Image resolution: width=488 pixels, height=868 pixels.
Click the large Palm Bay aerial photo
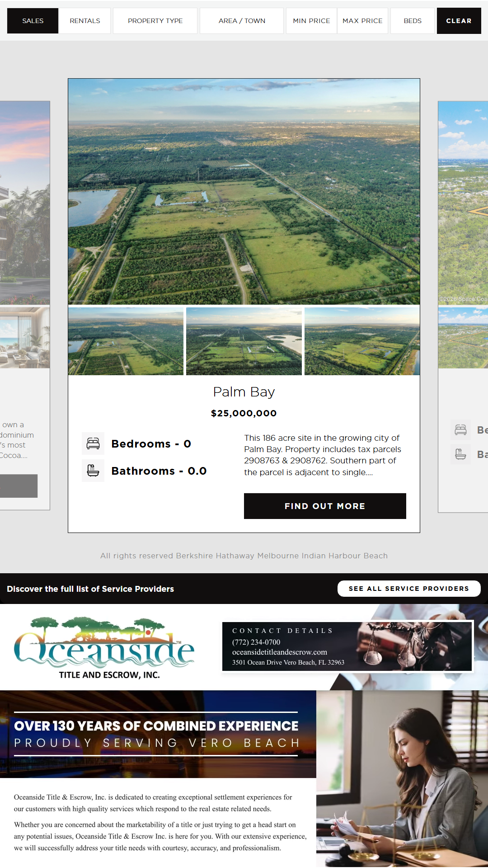244,191
